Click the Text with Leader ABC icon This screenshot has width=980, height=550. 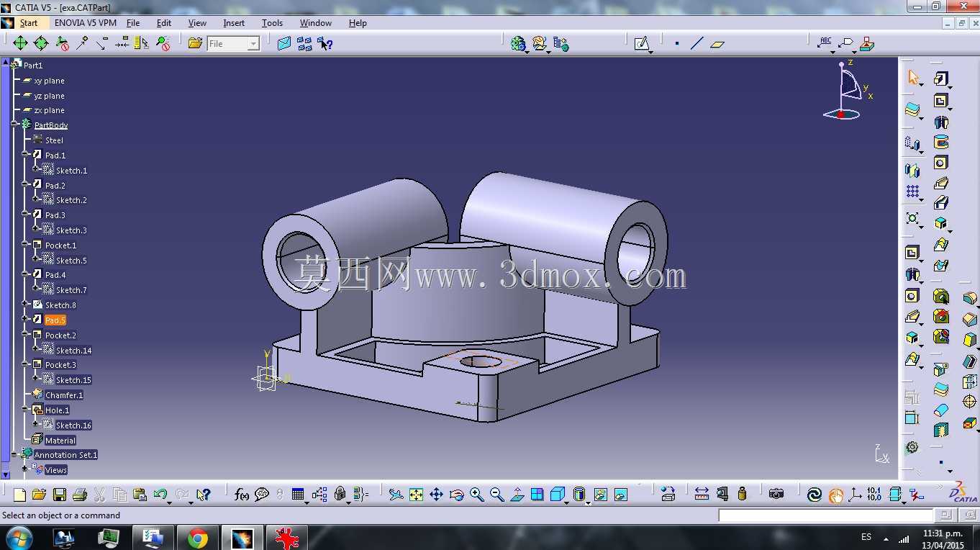pyautogui.click(x=825, y=42)
